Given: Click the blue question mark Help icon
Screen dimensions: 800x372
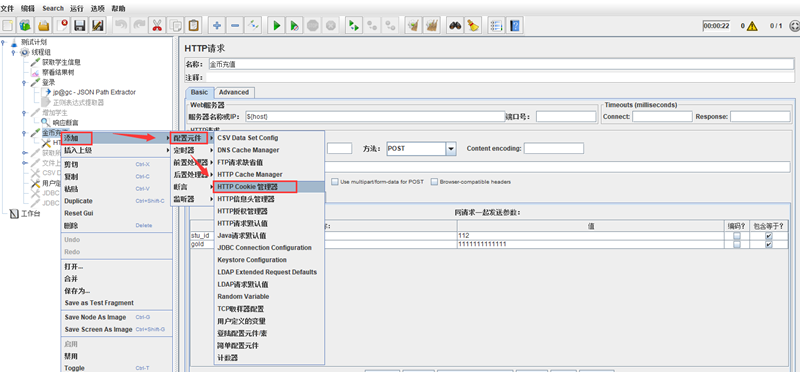Looking at the screenshot, I should pyautogui.click(x=515, y=25).
